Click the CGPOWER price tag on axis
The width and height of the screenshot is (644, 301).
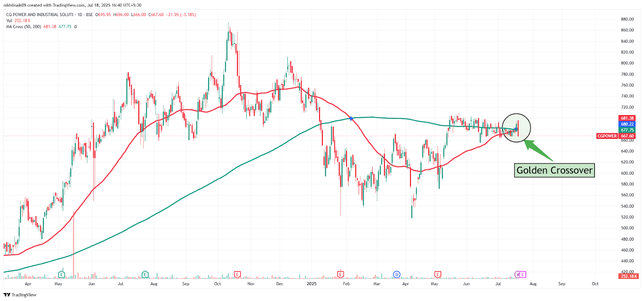pos(607,136)
